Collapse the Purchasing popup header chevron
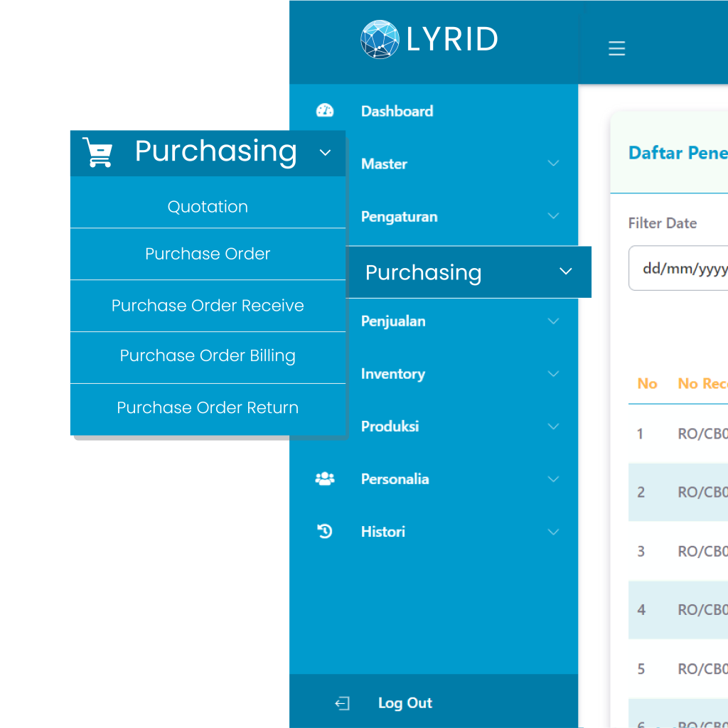The image size is (728, 728). (325, 152)
